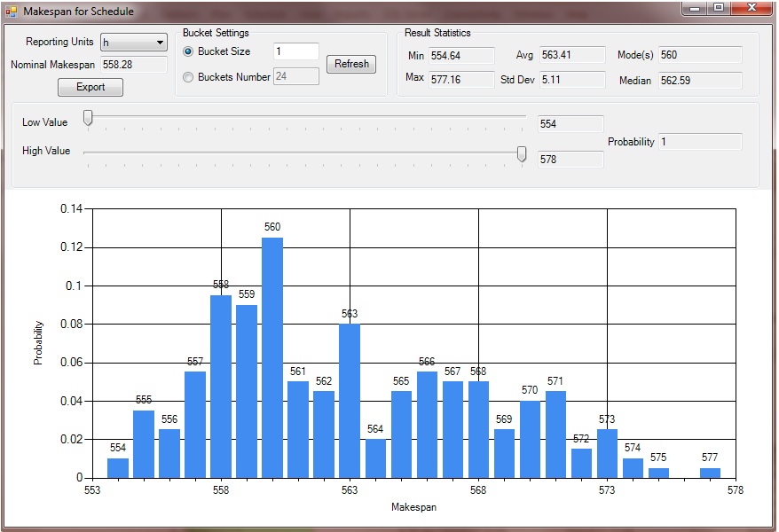The image size is (779, 532).
Task: Click the Refresh button
Action: pos(351,64)
